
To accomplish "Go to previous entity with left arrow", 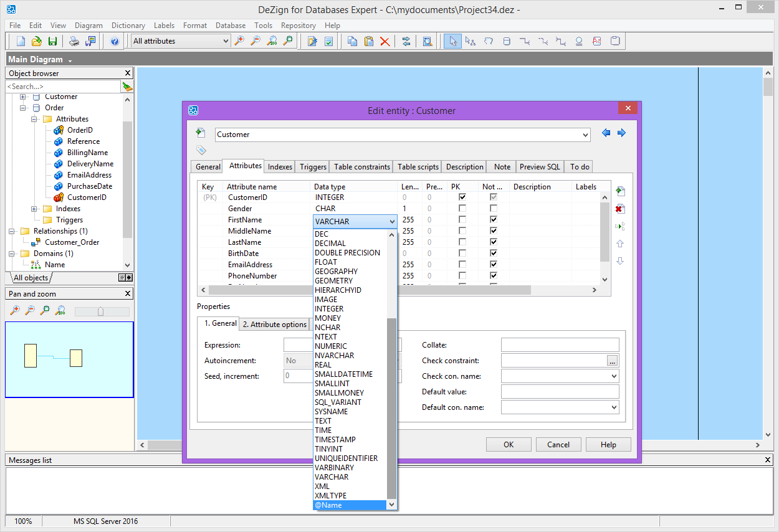I will click(x=606, y=133).
